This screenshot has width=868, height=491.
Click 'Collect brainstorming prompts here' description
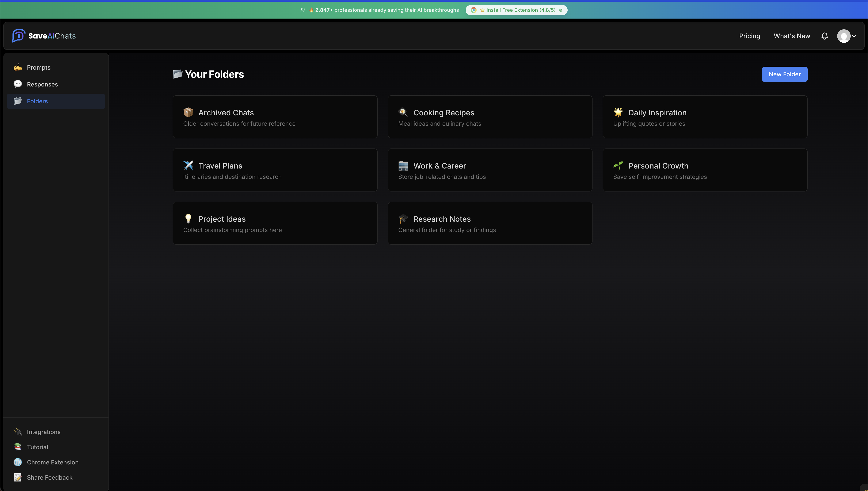coord(233,230)
